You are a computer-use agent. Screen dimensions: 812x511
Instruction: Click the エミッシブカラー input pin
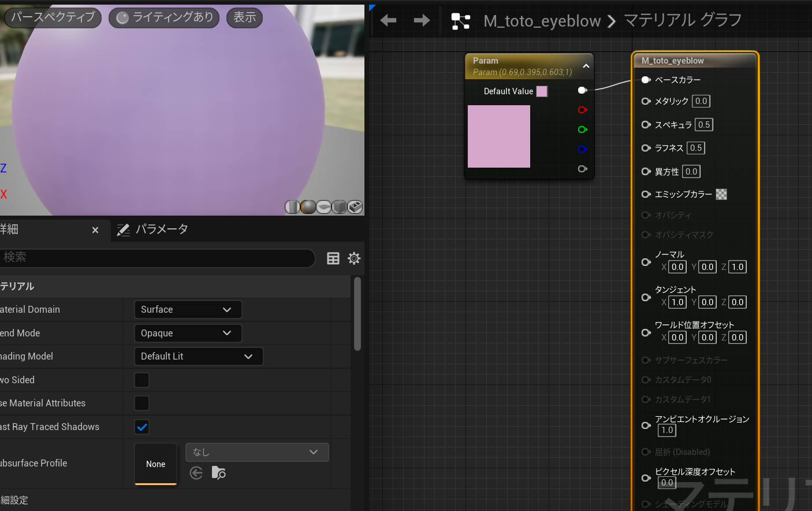pos(646,194)
